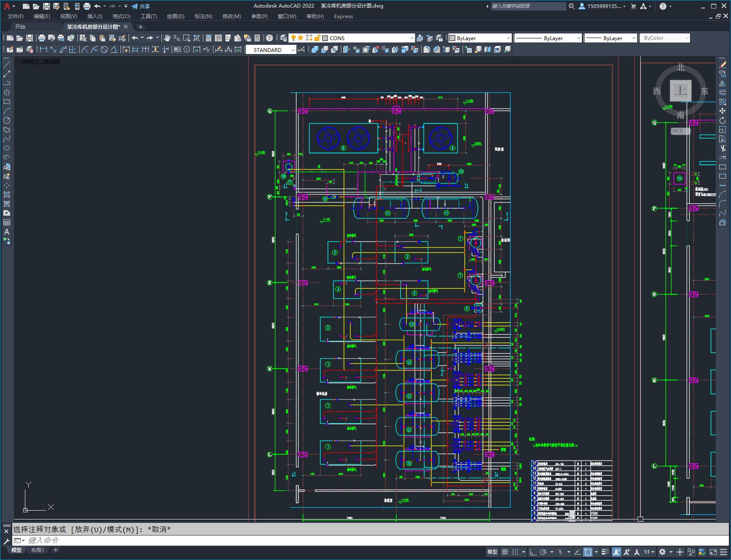
Task: Toggle annotation objects visibility in status bar
Action: (x=617, y=552)
